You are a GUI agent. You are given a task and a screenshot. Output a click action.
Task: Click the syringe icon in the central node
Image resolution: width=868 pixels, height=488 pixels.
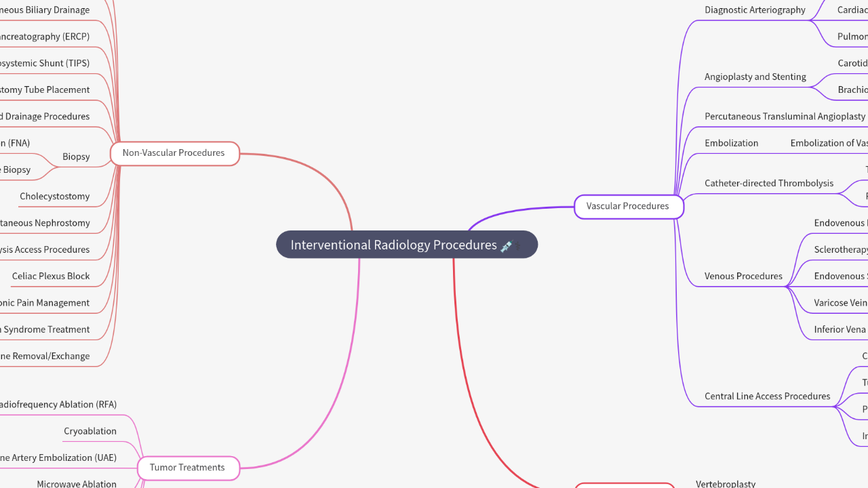pyautogui.click(x=507, y=246)
